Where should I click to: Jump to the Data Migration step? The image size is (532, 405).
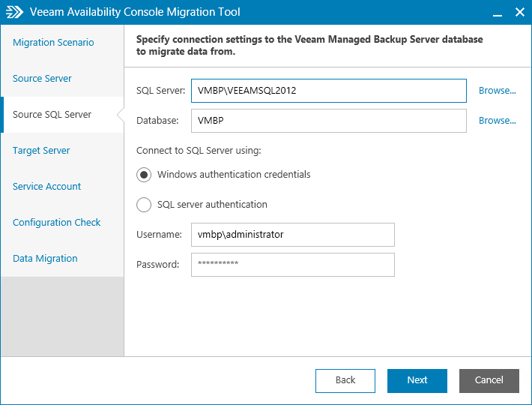pyautogui.click(x=45, y=259)
